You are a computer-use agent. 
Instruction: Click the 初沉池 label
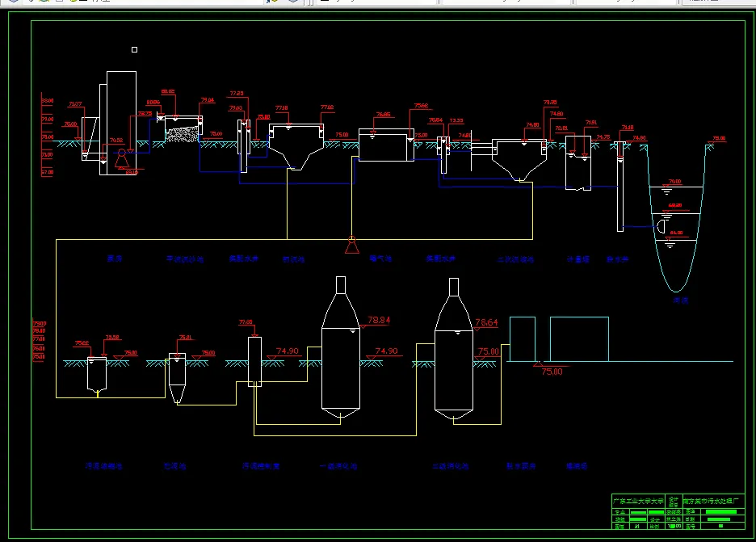[x=294, y=259]
